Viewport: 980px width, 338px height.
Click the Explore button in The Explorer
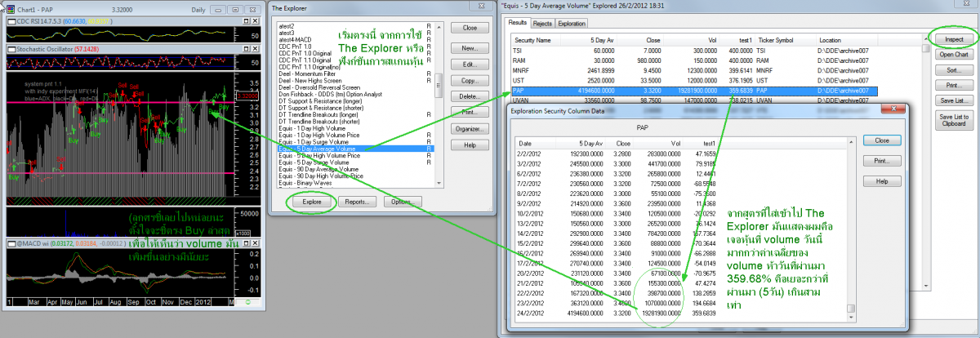point(311,202)
